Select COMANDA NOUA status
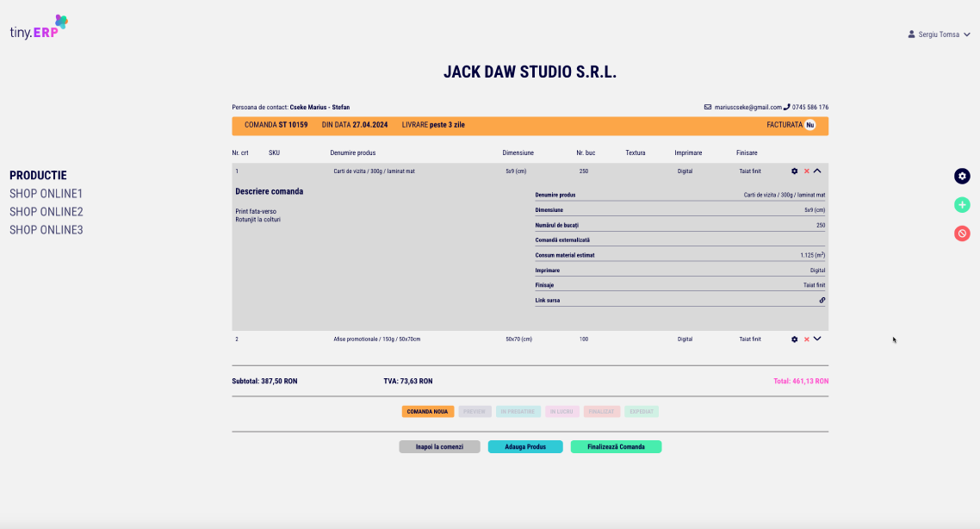 [x=427, y=412]
